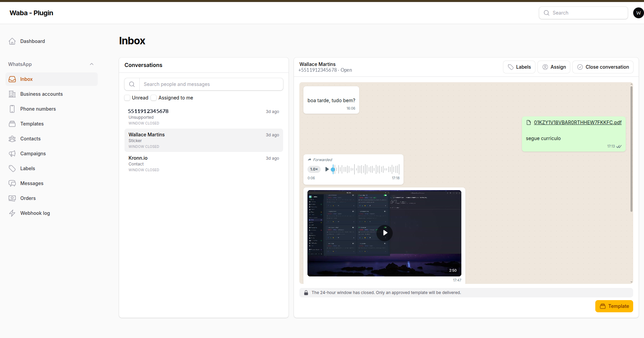
Task: Go to Phone numbers page
Action: coord(51,109)
